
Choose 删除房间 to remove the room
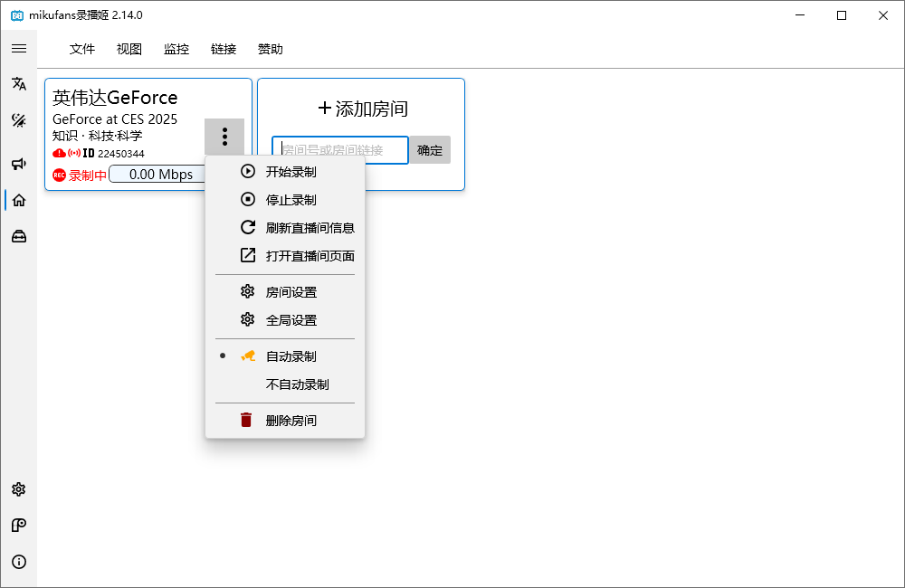[285, 421]
